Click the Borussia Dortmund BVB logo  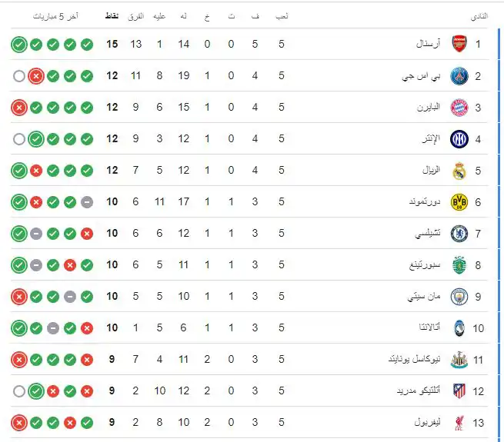[459, 202]
